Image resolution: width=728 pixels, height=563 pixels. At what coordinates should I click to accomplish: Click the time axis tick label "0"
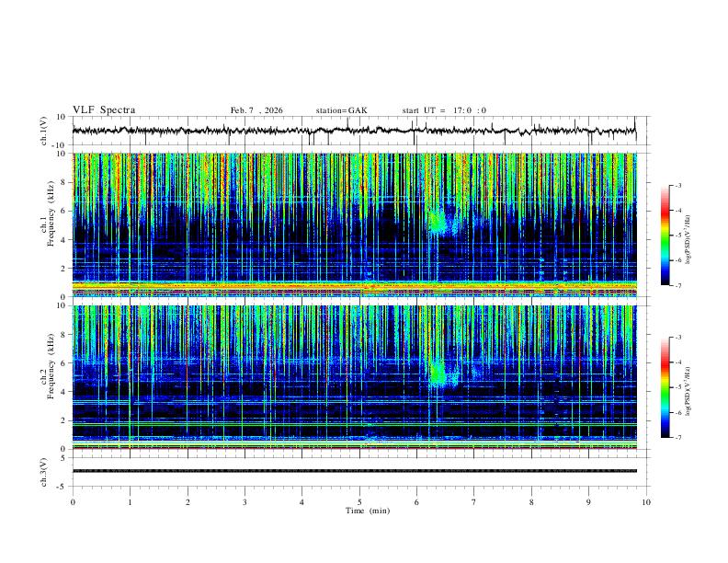(x=73, y=502)
